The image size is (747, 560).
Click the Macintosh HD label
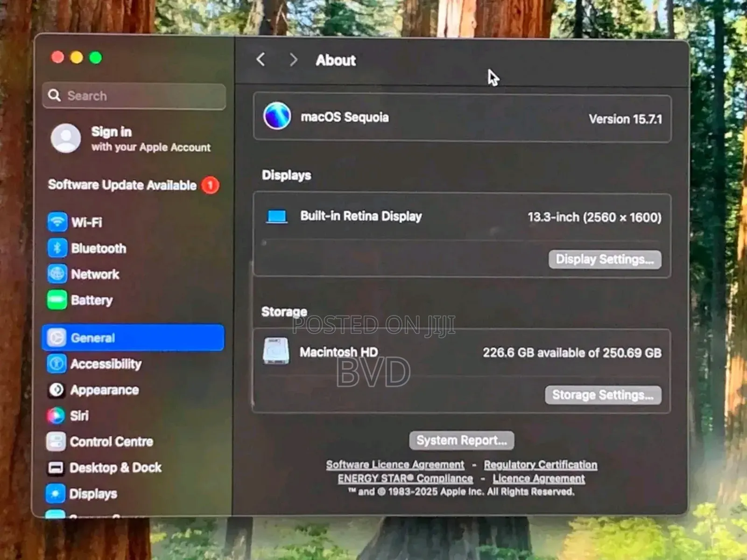tap(339, 352)
